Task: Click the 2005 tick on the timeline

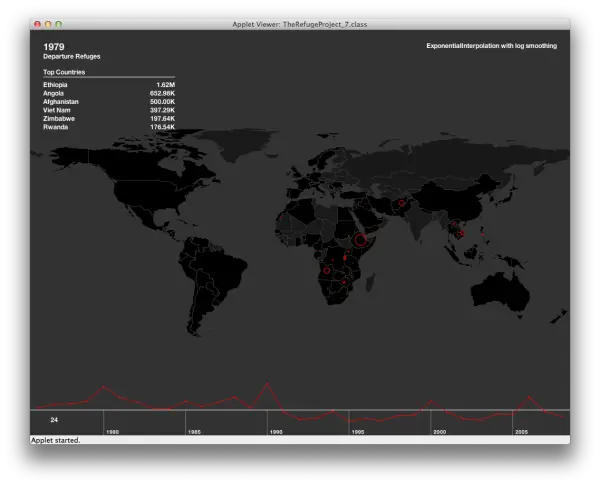Action: click(x=521, y=432)
